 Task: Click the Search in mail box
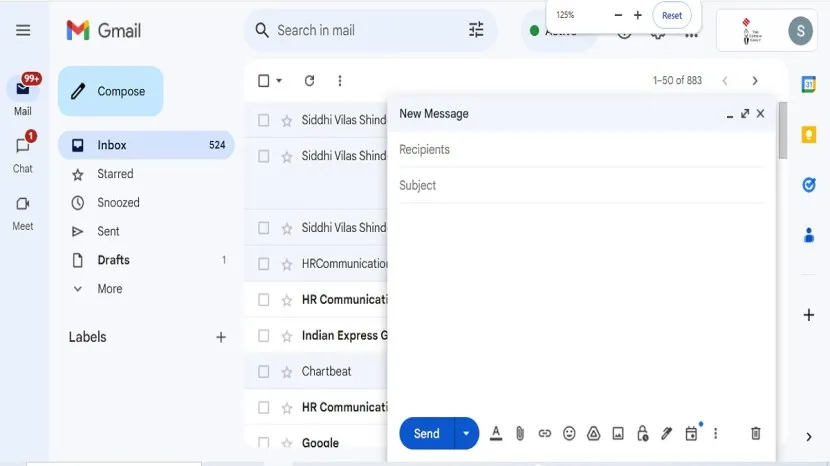click(x=370, y=30)
